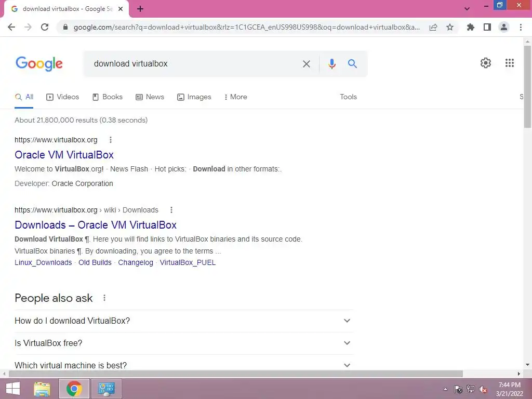Screen dimensions: 532x399
Task: Open Chrome extensions puzzle icon
Action: click(x=471, y=27)
